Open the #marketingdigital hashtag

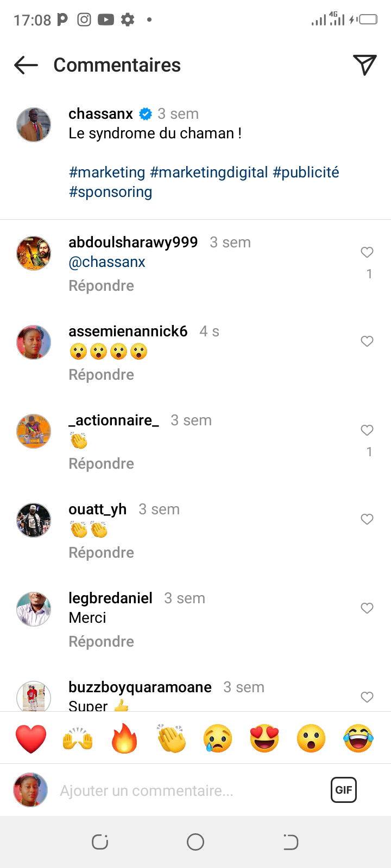click(209, 173)
